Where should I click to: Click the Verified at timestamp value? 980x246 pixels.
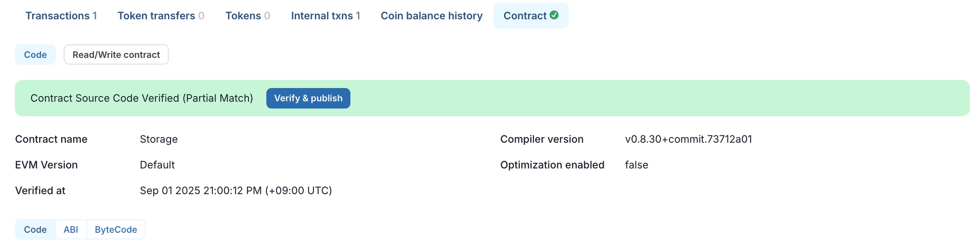tap(236, 190)
